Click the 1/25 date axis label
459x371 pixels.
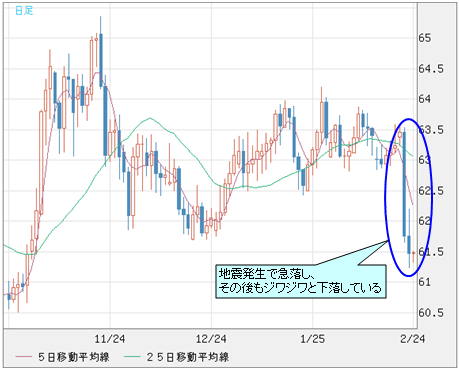pos(313,339)
